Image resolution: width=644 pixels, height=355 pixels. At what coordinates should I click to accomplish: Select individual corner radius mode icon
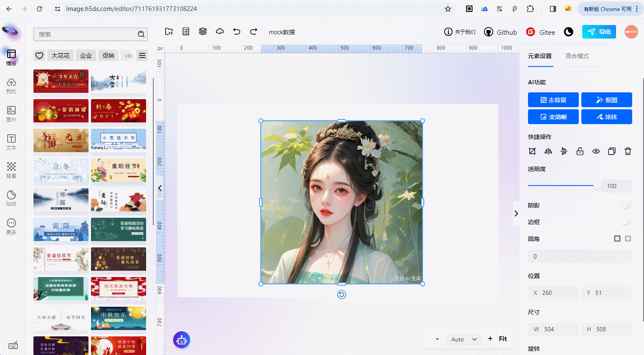[628, 239]
